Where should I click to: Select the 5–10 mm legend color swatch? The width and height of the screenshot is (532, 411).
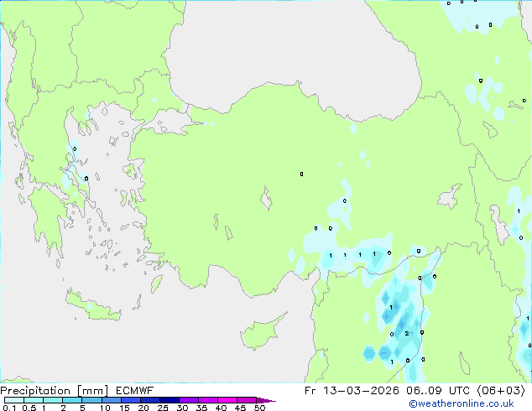point(91,400)
